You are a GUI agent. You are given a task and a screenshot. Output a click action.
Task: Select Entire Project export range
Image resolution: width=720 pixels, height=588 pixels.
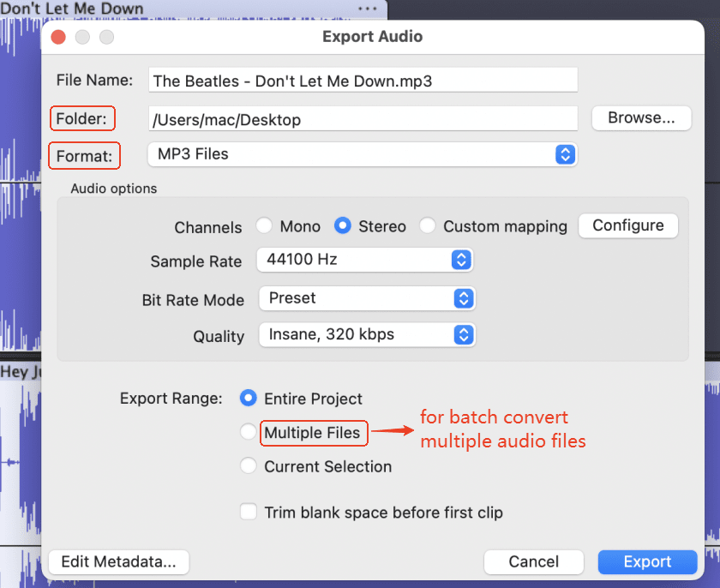(x=249, y=399)
